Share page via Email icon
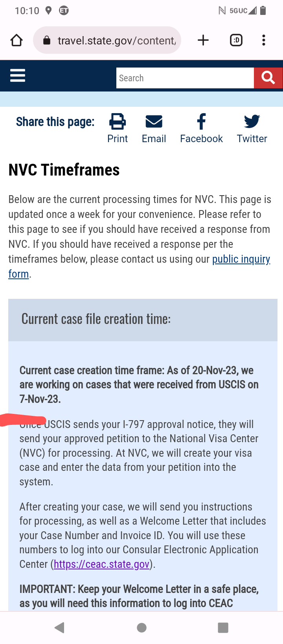Viewport: 283px width, 644px height. (x=154, y=121)
